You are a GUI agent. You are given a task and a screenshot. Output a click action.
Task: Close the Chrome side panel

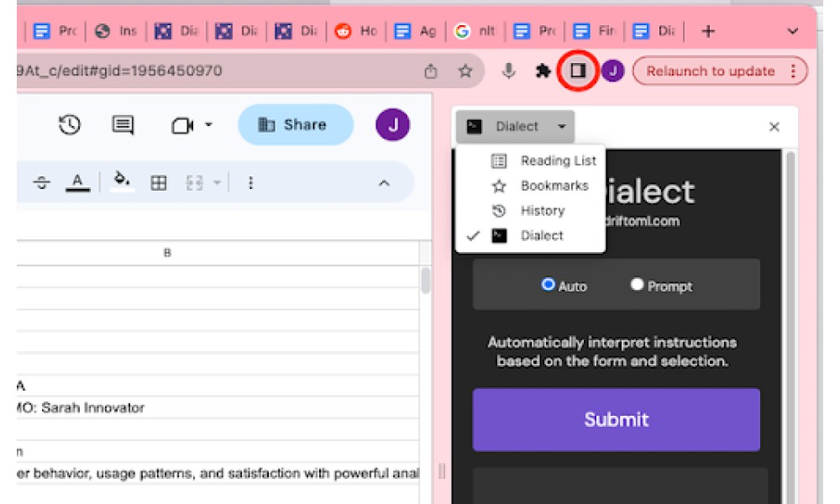[774, 127]
